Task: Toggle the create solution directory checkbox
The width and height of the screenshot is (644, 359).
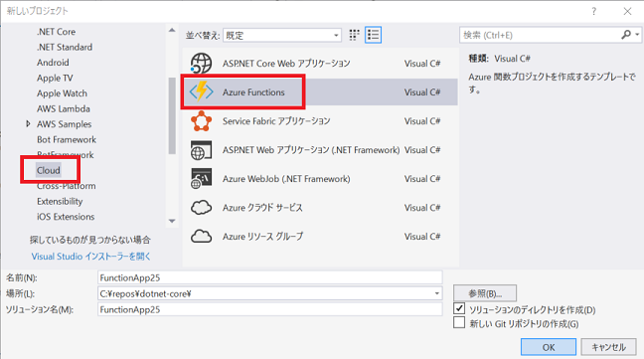Action: pos(459,308)
